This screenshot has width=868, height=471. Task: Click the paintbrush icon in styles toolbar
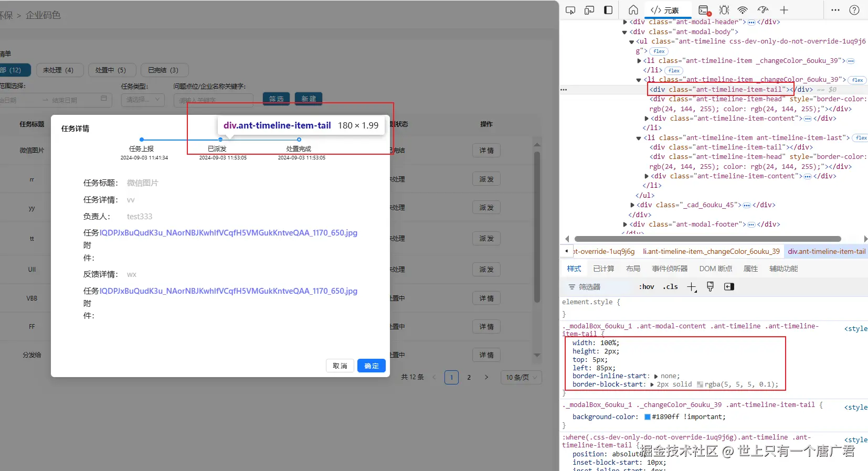[710, 286]
